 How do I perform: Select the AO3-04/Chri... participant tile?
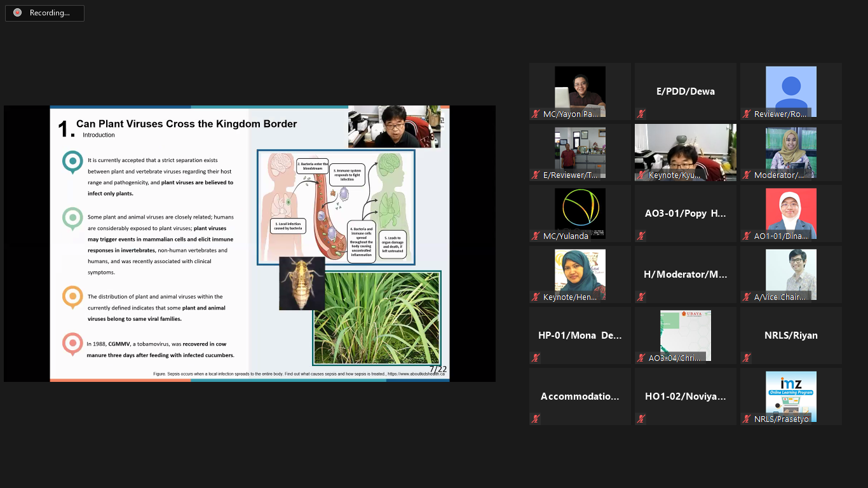click(685, 335)
